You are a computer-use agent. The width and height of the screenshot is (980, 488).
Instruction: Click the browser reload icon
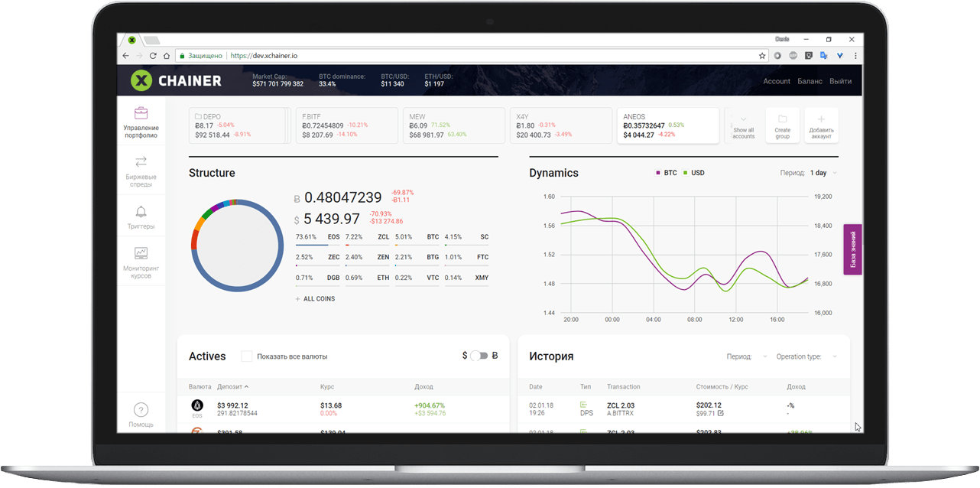154,56
